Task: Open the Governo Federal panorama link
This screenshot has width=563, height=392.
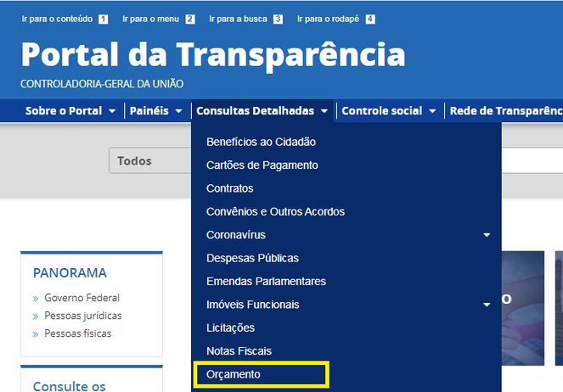Action: click(x=82, y=298)
